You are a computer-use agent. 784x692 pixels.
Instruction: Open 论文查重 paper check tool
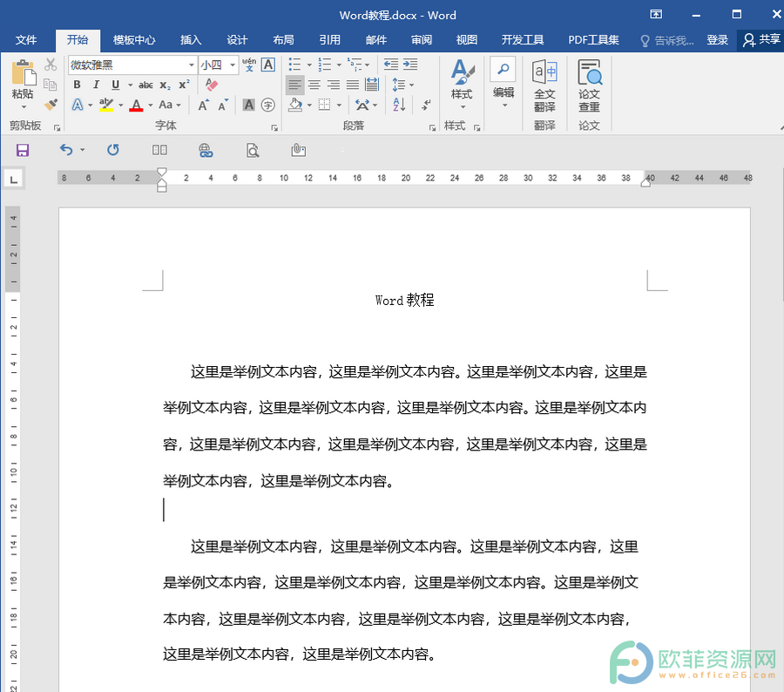[589, 85]
